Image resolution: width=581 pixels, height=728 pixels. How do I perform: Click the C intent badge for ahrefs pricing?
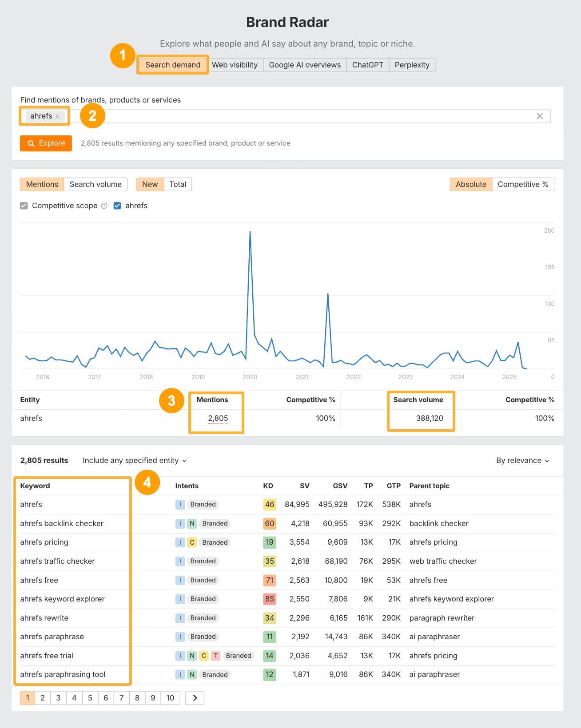coord(192,542)
